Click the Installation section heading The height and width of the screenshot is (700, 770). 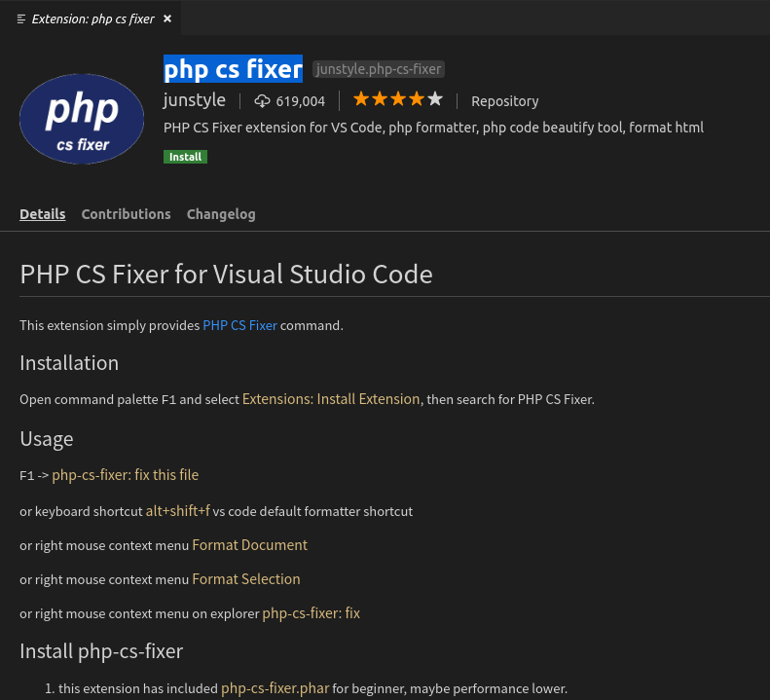69,363
